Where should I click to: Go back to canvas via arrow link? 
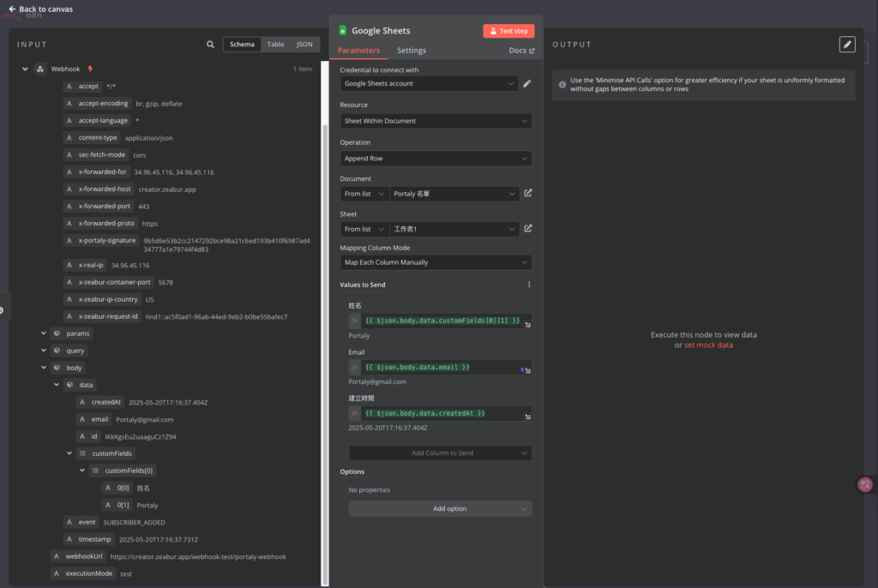tap(40, 9)
